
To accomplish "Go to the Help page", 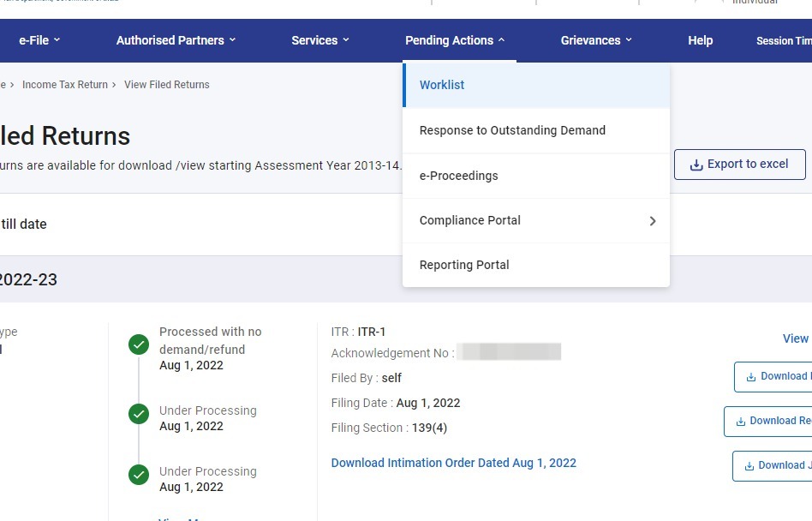I will [x=700, y=40].
